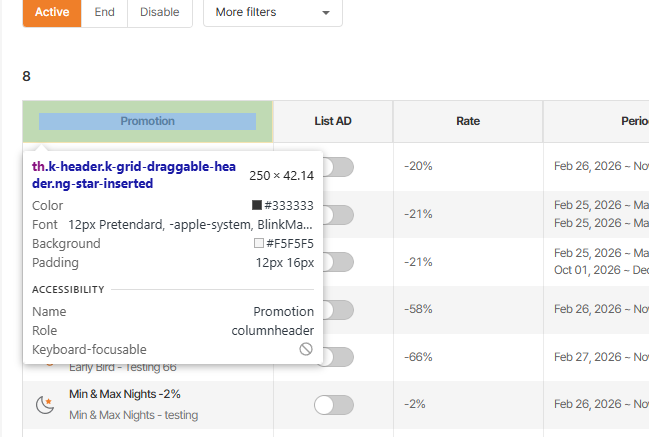Open the More filters dropdown

click(272, 12)
